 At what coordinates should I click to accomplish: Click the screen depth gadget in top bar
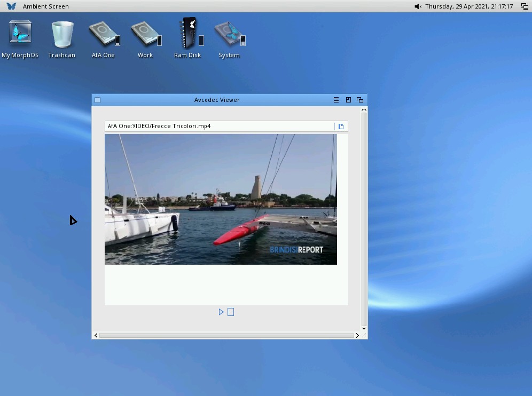tap(525, 6)
